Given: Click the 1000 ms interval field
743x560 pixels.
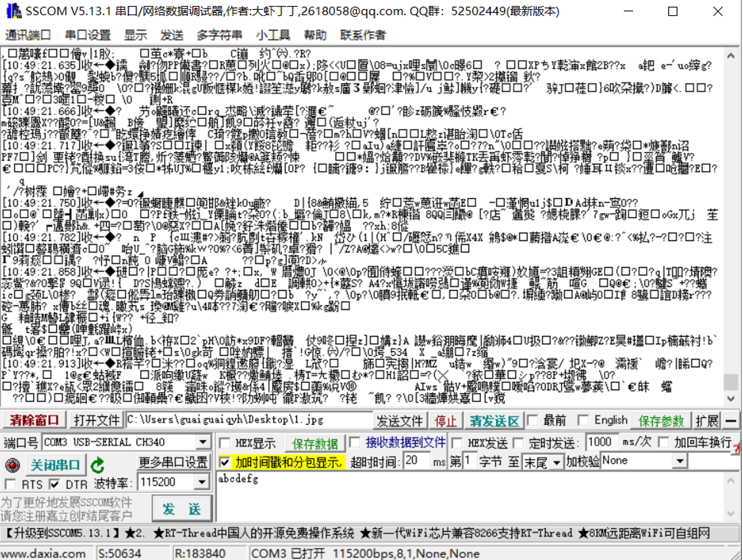Looking at the screenshot, I should point(601,442).
